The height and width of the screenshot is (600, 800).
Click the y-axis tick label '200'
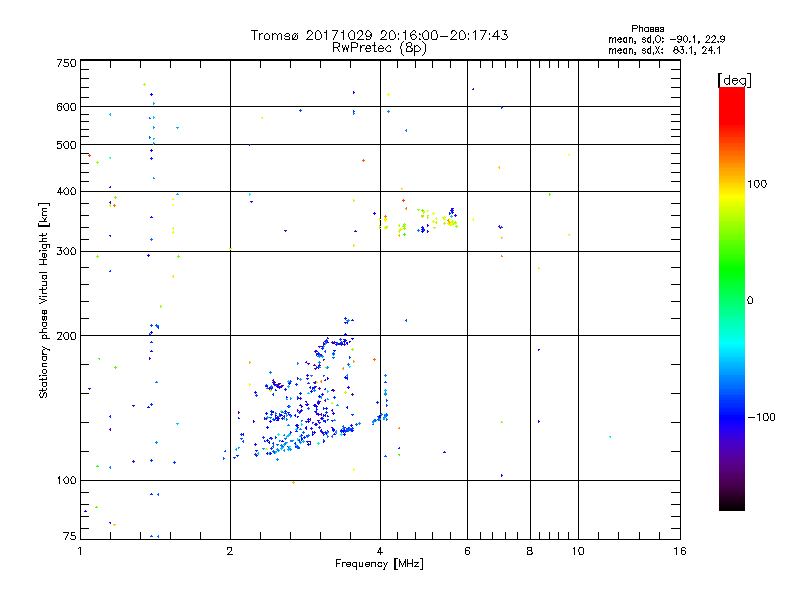point(66,336)
